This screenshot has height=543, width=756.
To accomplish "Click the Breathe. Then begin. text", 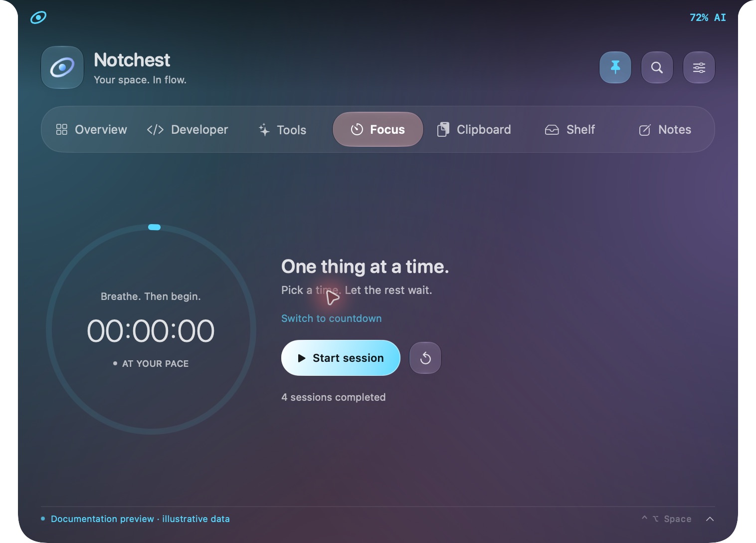I will click(x=151, y=296).
